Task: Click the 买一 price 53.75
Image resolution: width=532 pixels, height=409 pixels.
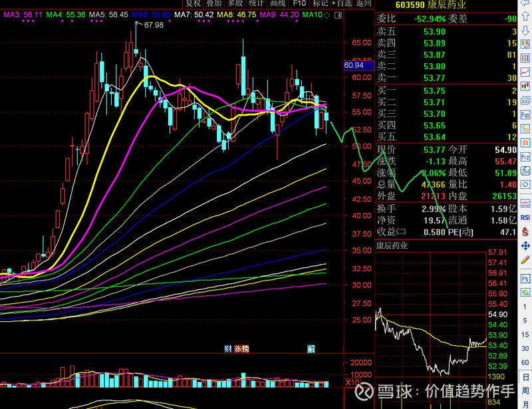Action: point(434,91)
